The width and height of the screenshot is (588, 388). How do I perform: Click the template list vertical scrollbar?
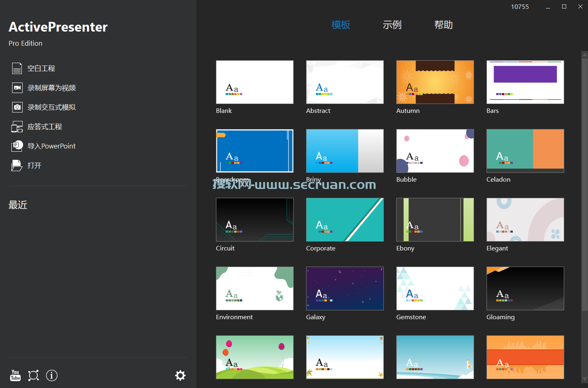pyautogui.click(x=584, y=185)
